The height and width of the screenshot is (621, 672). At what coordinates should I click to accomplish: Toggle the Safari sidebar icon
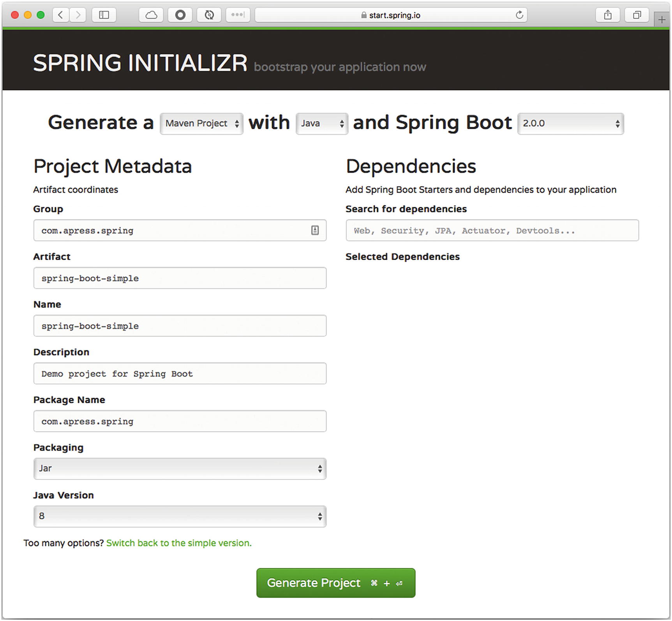(104, 15)
